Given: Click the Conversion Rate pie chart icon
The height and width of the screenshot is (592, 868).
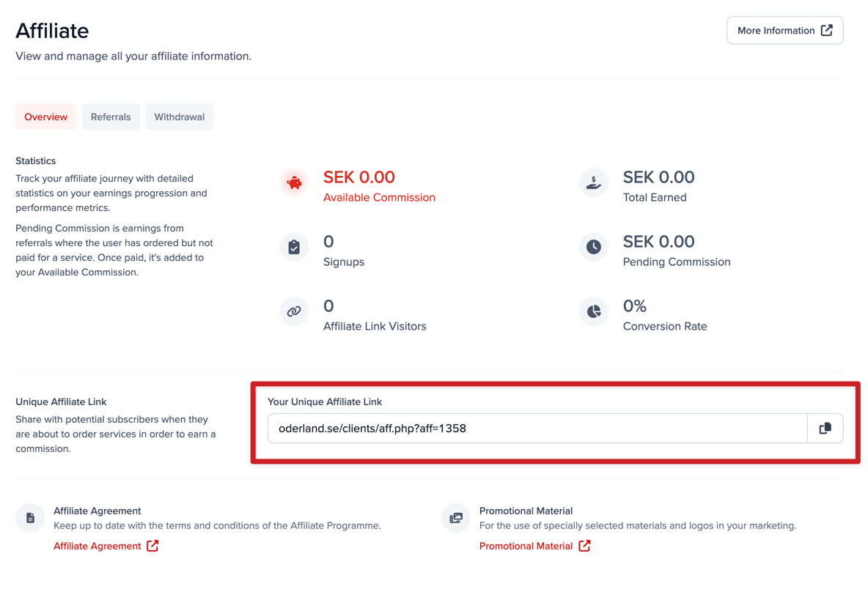Looking at the screenshot, I should [x=593, y=311].
